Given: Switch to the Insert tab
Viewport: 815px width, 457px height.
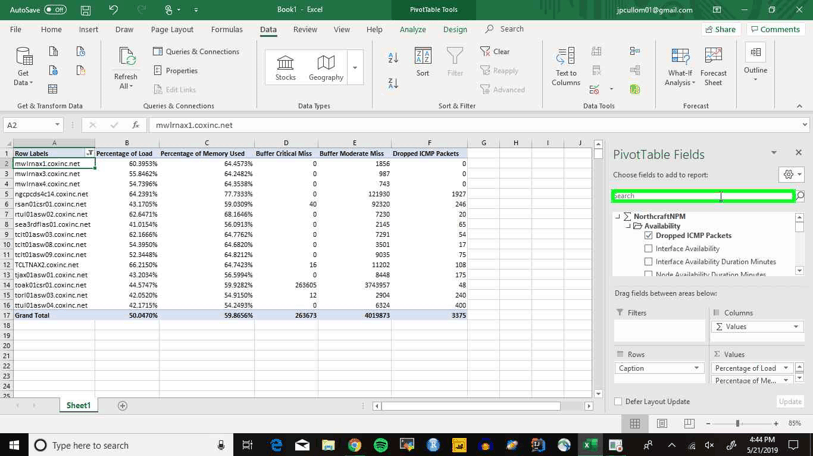Looking at the screenshot, I should click(x=88, y=30).
